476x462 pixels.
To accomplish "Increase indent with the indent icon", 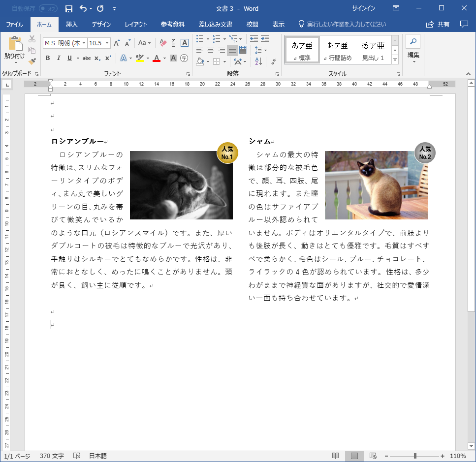I will (265, 38).
